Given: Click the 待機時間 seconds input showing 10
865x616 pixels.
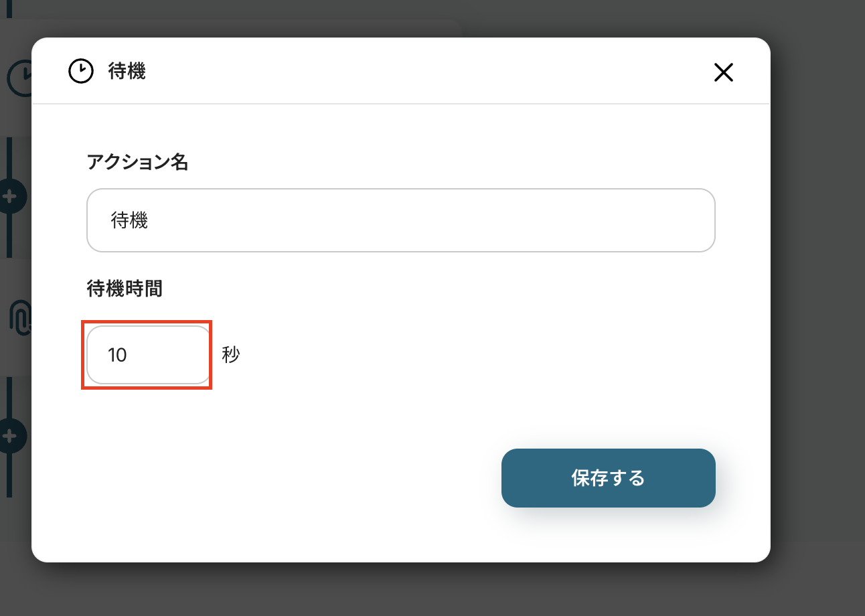Looking at the screenshot, I should point(148,355).
